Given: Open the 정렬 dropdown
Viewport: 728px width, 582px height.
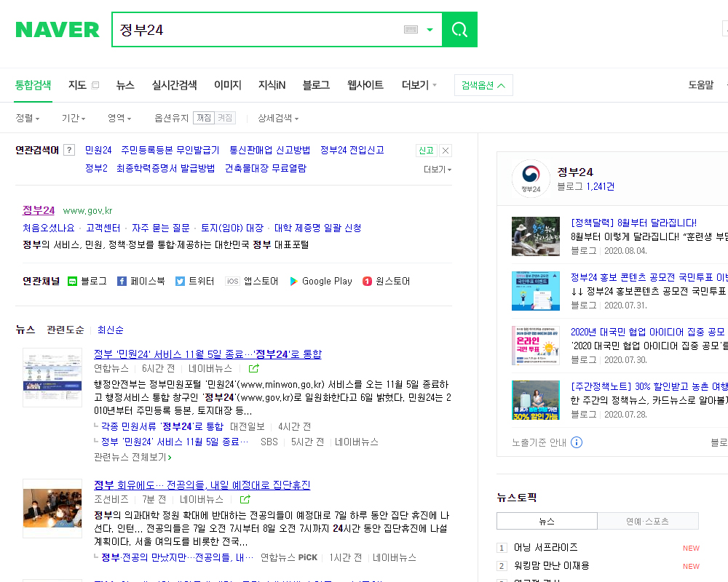Looking at the screenshot, I should pos(28,119).
